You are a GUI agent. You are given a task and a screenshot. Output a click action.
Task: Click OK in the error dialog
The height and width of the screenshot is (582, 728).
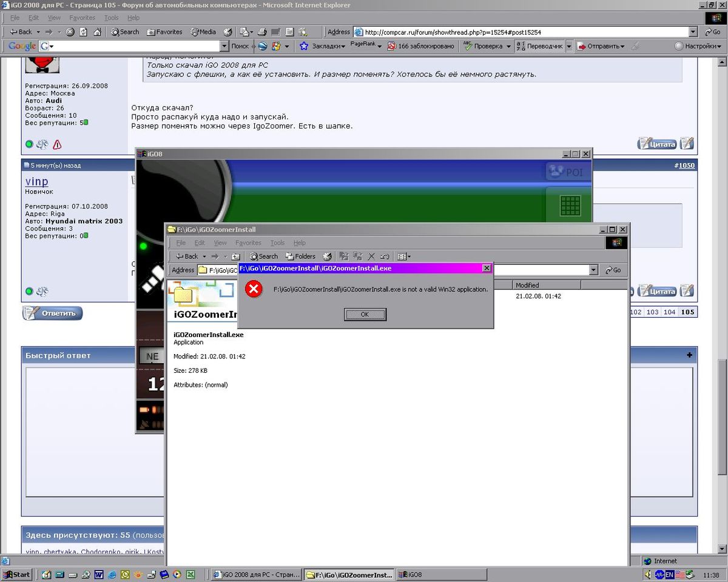(x=365, y=315)
